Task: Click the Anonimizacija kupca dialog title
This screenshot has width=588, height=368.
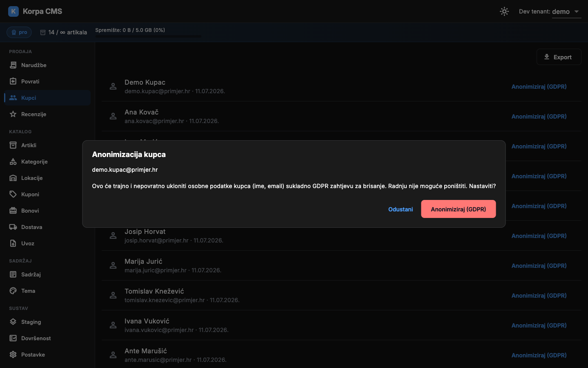Action: pyautogui.click(x=129, y=155)
